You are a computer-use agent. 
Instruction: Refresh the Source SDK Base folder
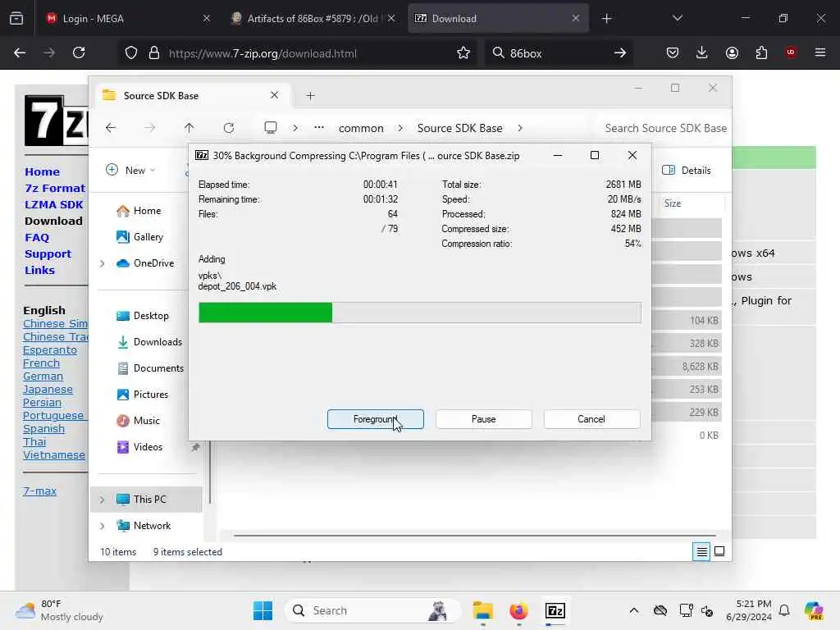pyautogui.click(x=229, y=128)
